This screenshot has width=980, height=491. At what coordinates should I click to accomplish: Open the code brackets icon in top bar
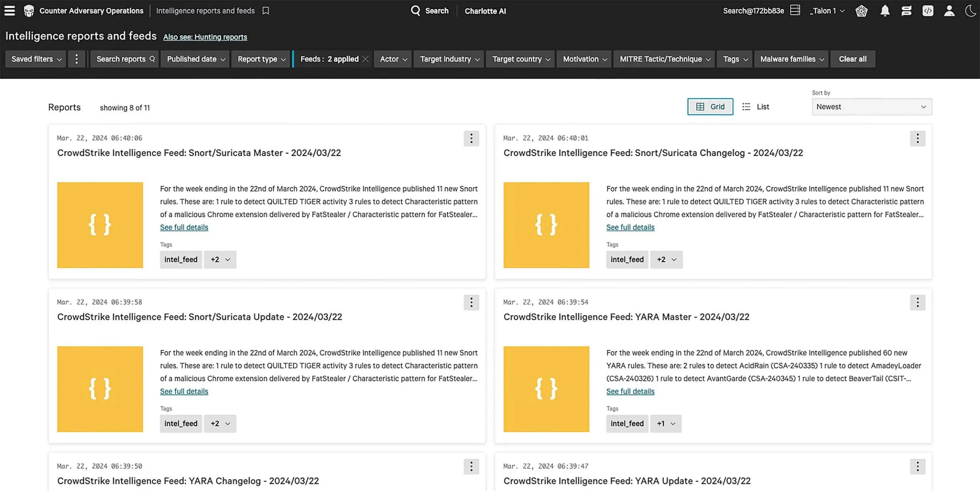point(928,11)
